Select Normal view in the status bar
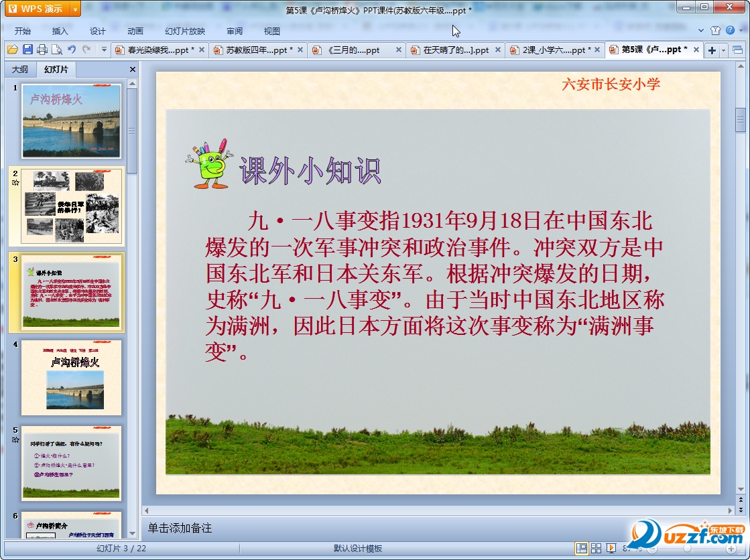Screen dimensions: 750x560 582,548
